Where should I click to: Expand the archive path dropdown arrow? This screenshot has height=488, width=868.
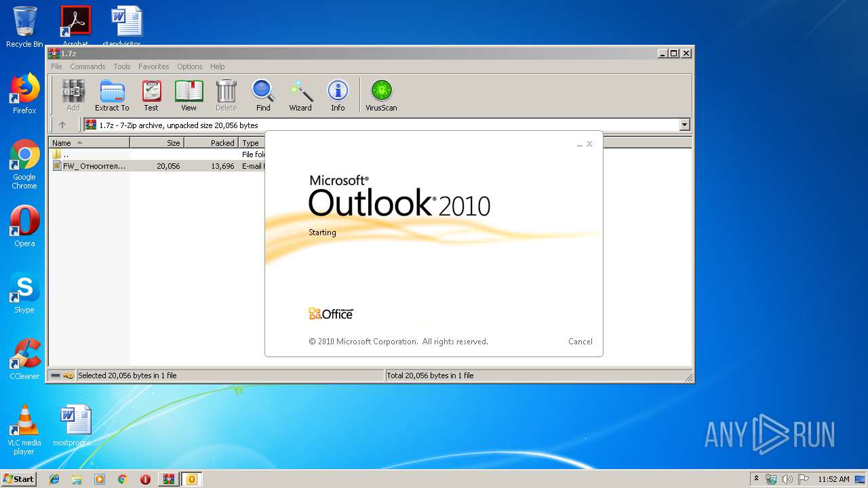pyautogui.click(x=684, y=125)
